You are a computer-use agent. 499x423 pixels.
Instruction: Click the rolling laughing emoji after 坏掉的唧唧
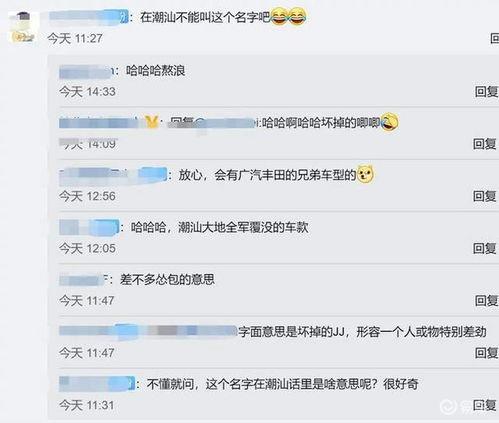click(389, 122)
